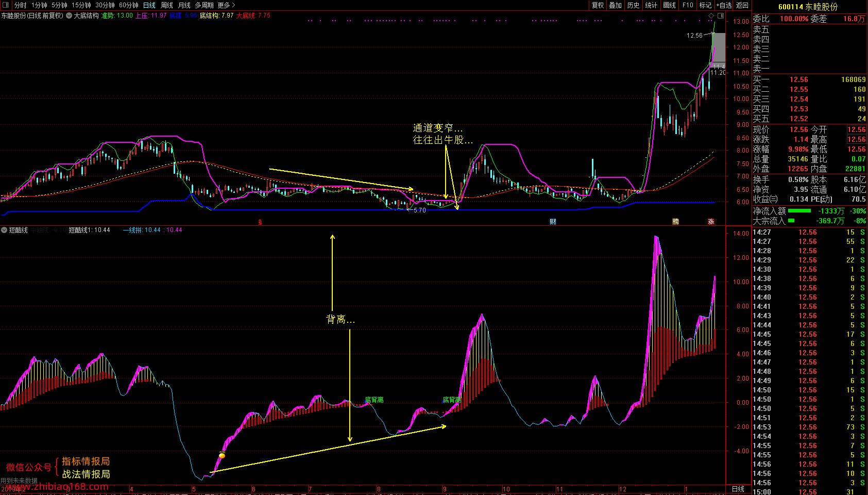The height and width of the screenshot is (495, 868).
Task: Click the 买一 bid price 12.56
Action: pyautogui.click(x=799, y=79)
